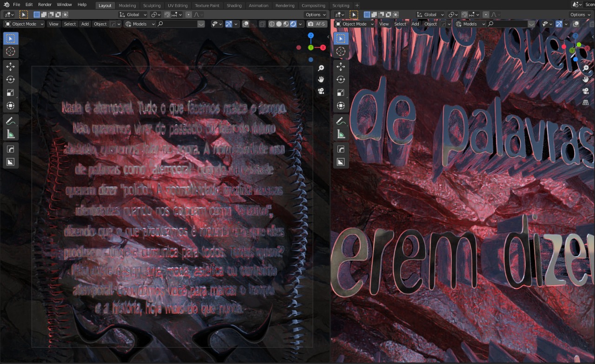Viewport: 595px width, 364px height.
Task: Click the Add menu button in right viewport
Action: pyautogui.click(x=415, y=24)
